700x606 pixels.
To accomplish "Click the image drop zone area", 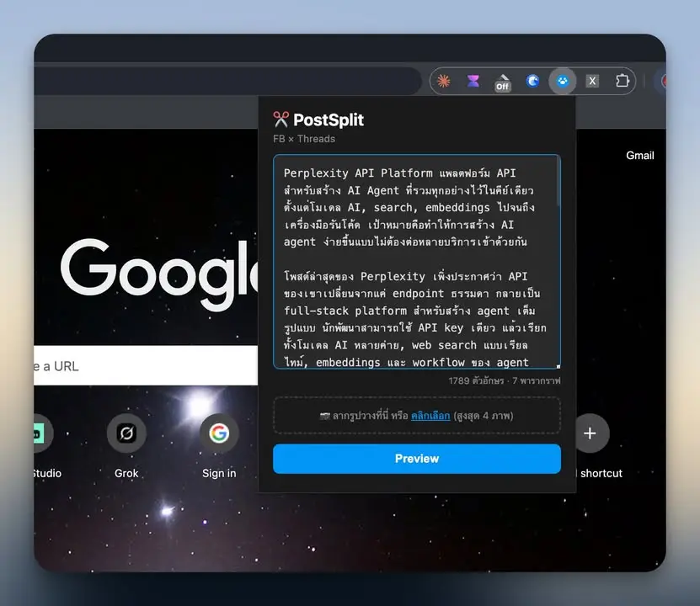I will [x=417, y=415].
